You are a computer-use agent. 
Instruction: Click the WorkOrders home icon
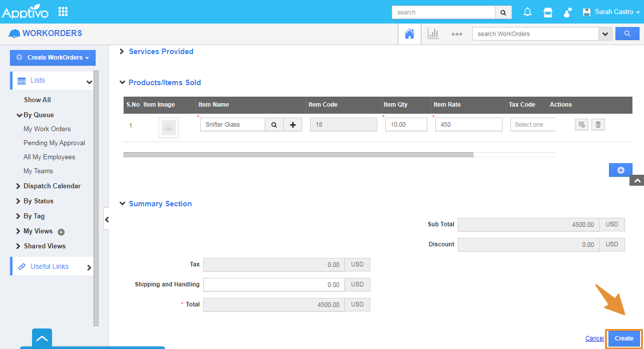point(409,34)
